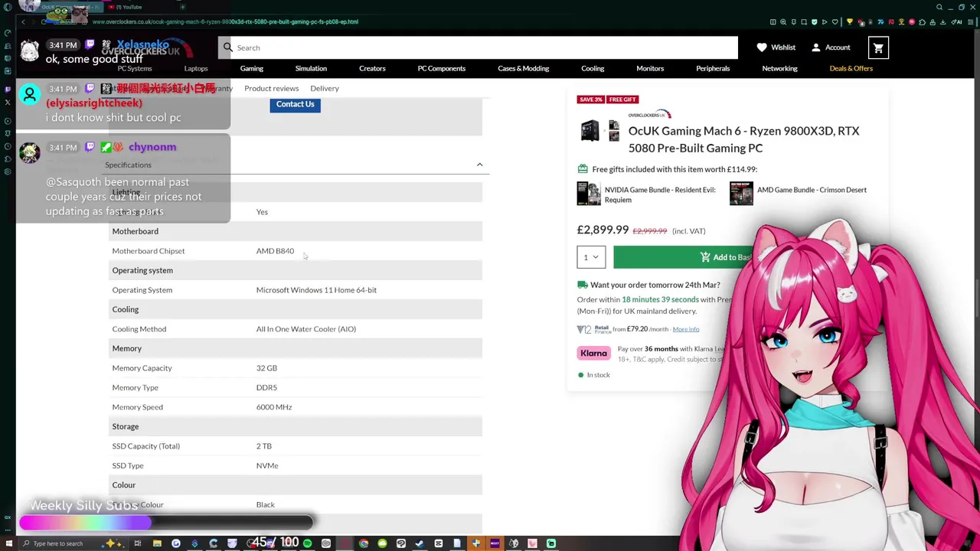The height and width of the screenshot is (551, 980).
Task: Click the 7TV extension icon
Action: 880,22
